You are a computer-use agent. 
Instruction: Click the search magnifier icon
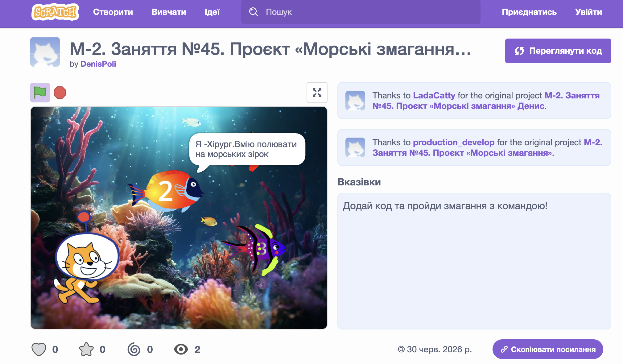254,12
